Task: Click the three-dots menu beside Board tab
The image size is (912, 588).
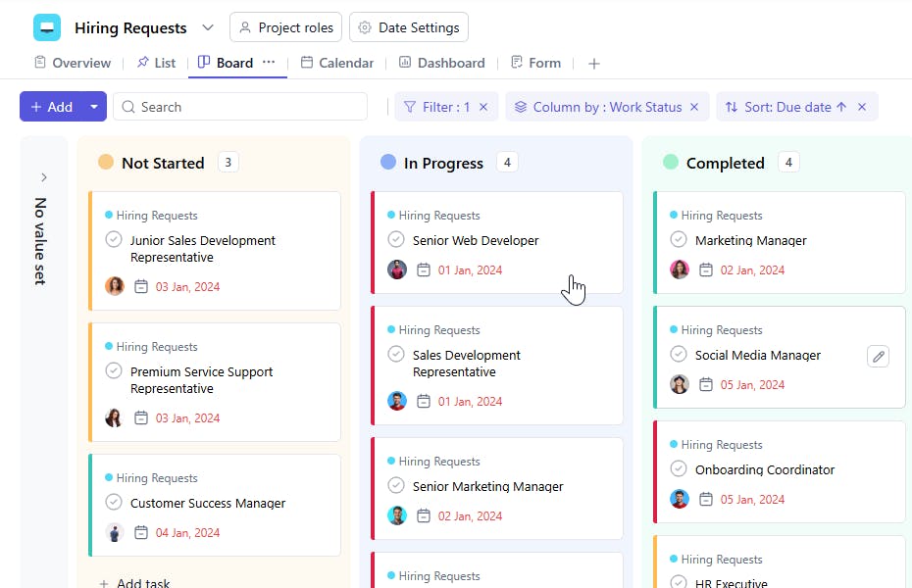Action: tap(269, 63)
